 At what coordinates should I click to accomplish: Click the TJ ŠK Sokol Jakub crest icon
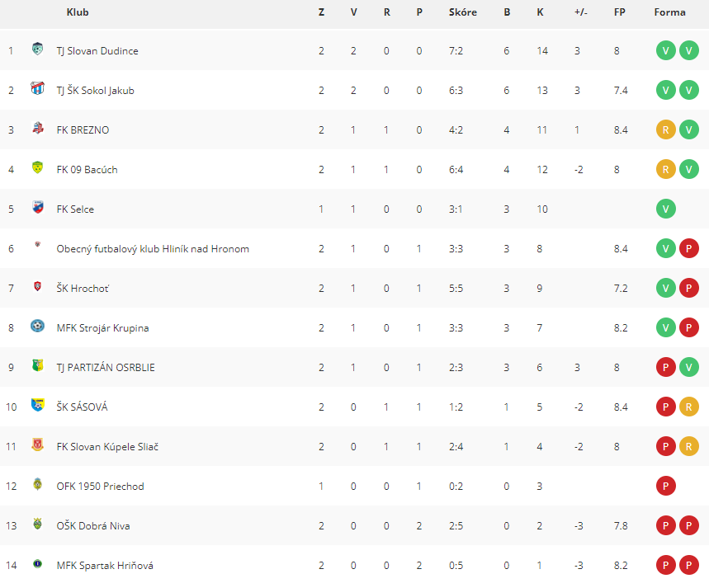pos(37,88)
